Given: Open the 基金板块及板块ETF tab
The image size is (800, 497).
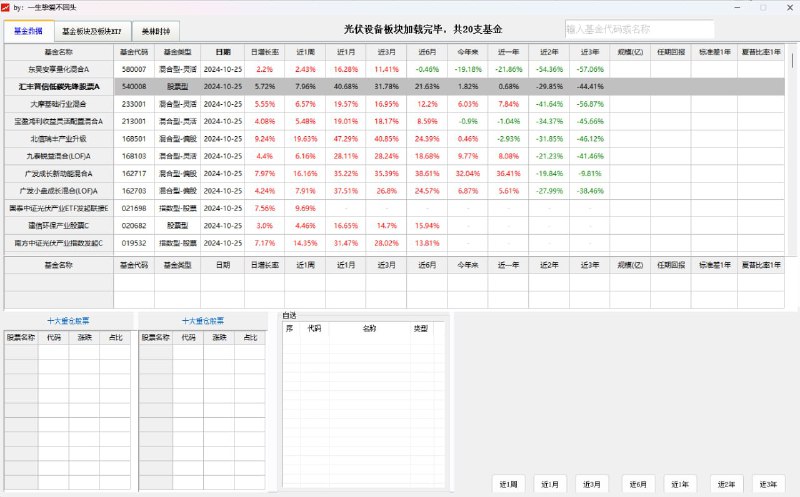Looking at the screenshot, I should [x=91, y=31].
